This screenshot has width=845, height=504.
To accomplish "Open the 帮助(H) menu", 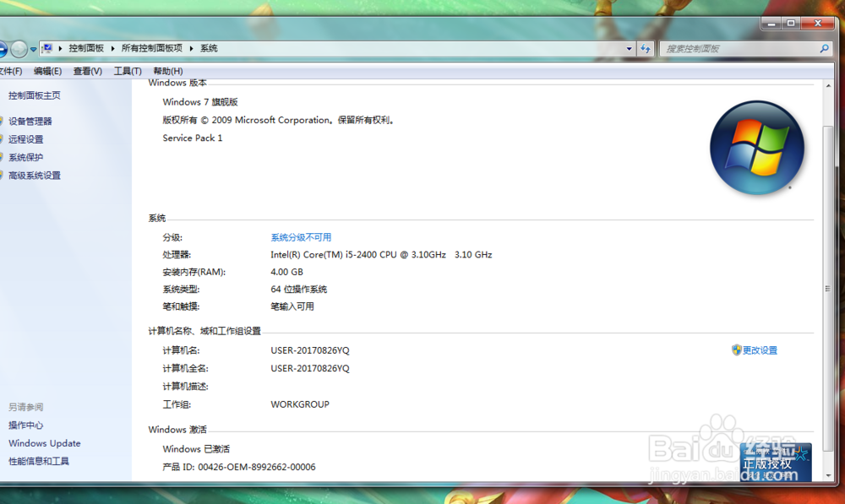I will (167, 71).
